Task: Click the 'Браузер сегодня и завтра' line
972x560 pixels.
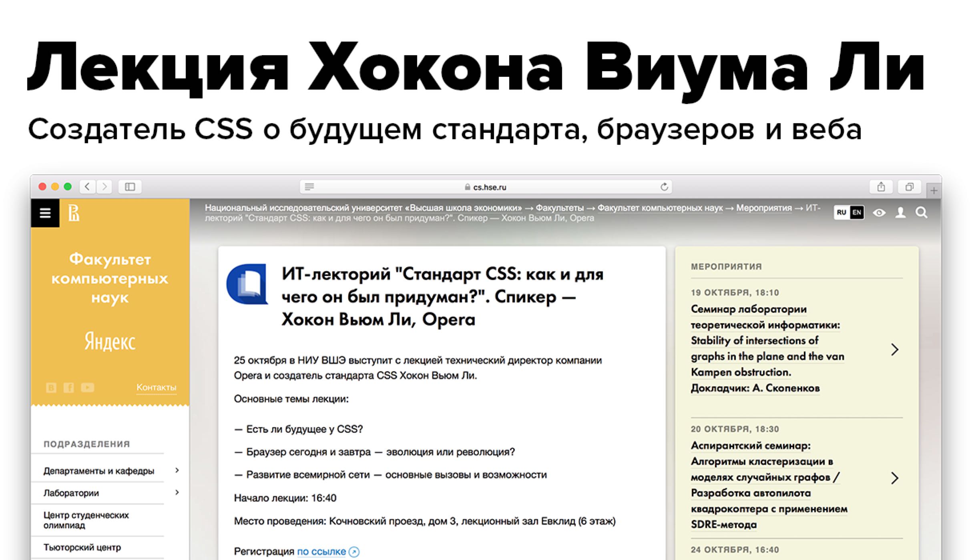Action: point(374,452)
